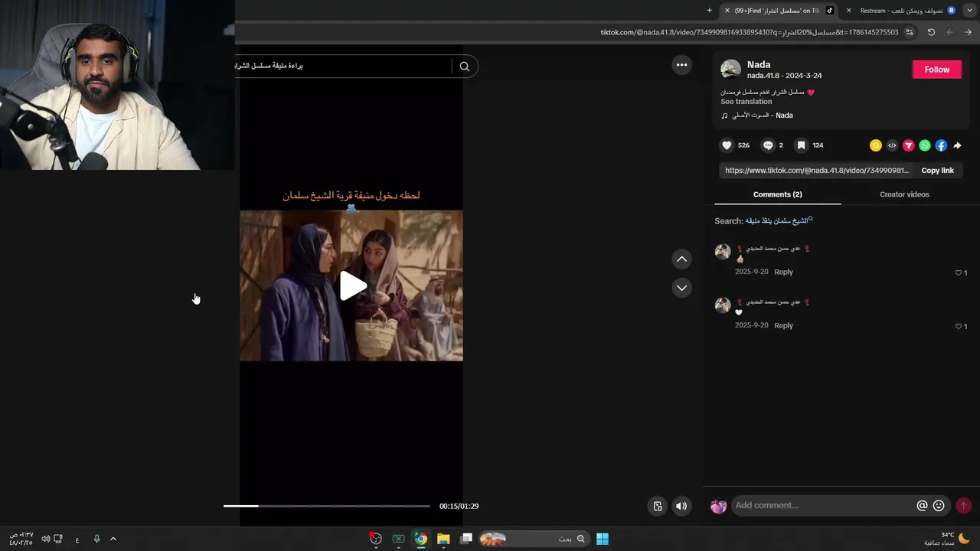Open the weather widget showing 34°C
Image resolution: width=980 pixels, height=551 pixels.
point(946,539)
